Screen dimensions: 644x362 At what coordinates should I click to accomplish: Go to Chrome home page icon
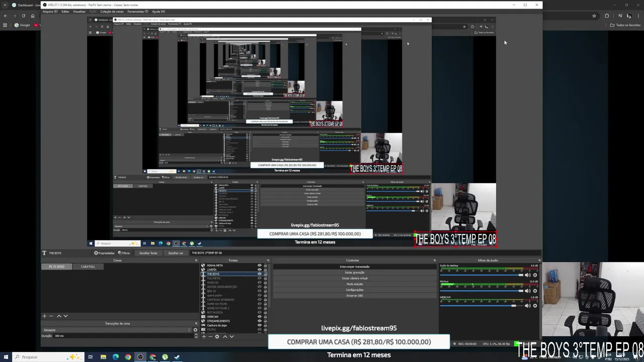click(33, 16)
